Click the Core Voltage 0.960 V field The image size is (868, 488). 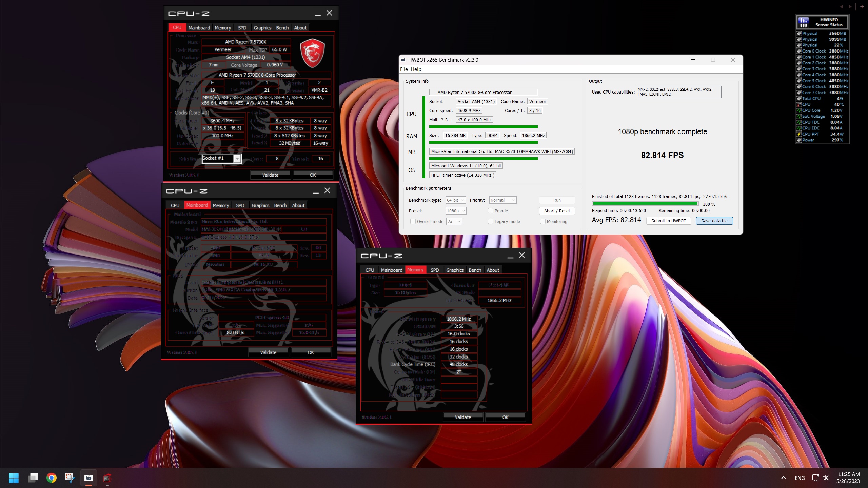[275, 65]
